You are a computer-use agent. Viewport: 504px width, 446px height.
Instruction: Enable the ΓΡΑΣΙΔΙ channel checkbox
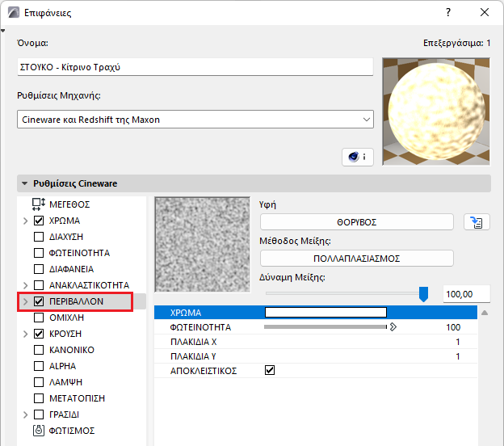coord(39,414)
